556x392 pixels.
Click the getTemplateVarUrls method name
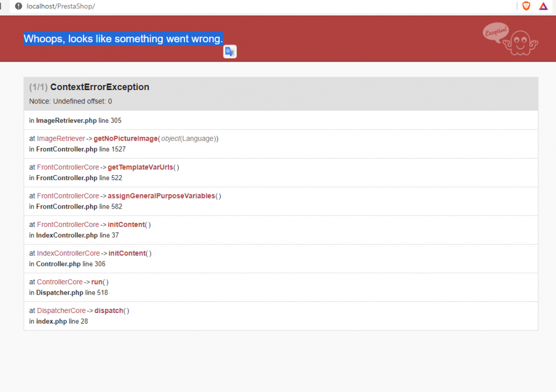click(x=141, y=167)
